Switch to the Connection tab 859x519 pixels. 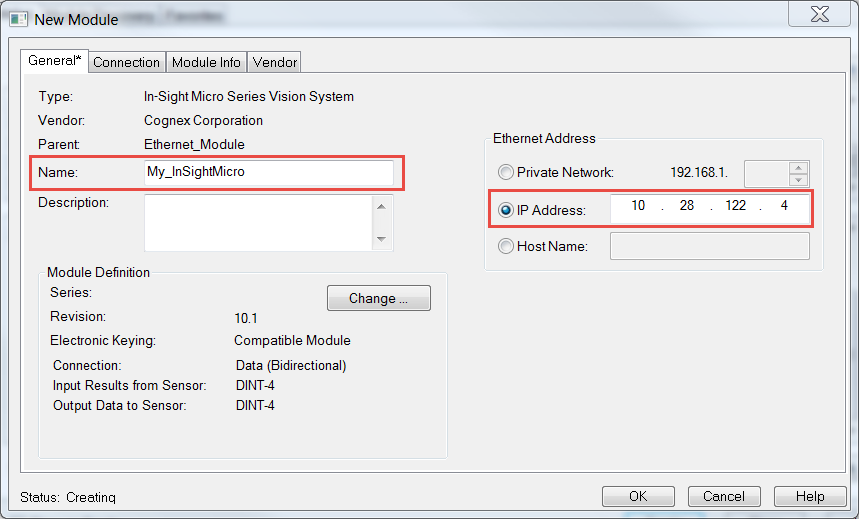click(126, 62)
